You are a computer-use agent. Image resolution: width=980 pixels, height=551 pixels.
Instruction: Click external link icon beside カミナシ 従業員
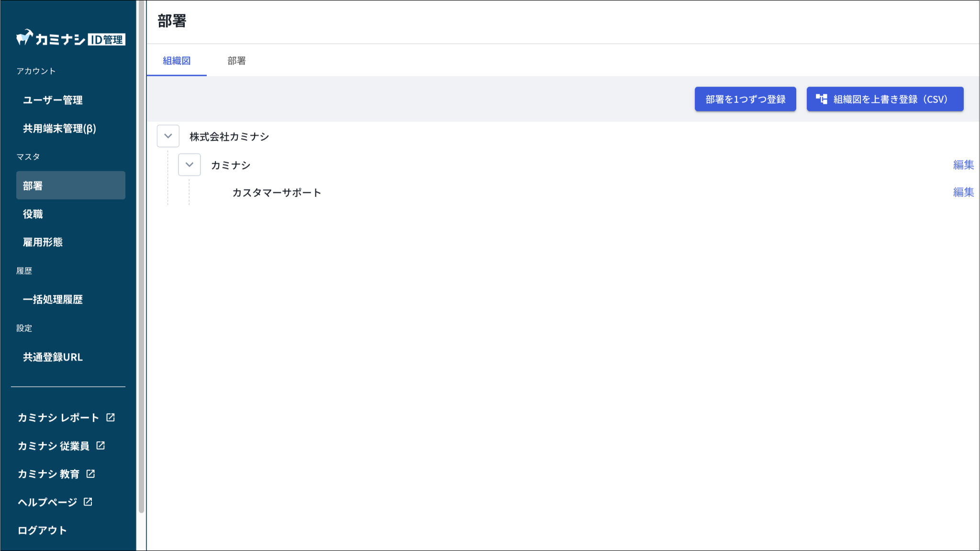[100, 446]
